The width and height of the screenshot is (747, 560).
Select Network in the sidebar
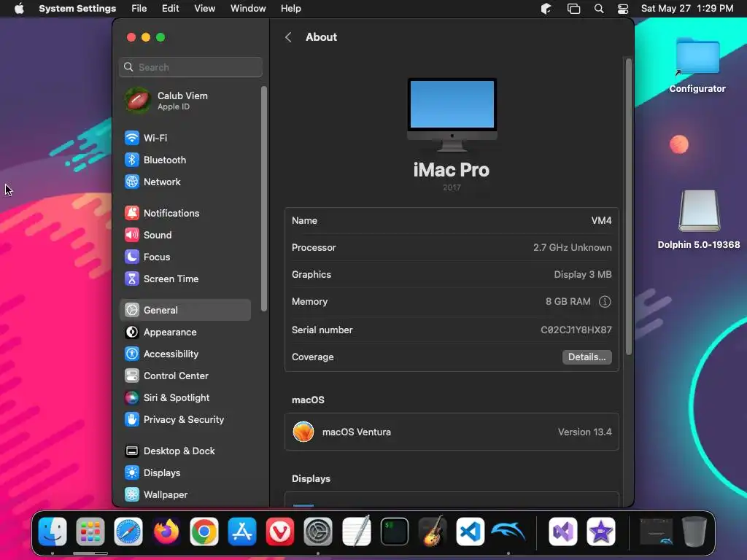[x=185, y=182]
